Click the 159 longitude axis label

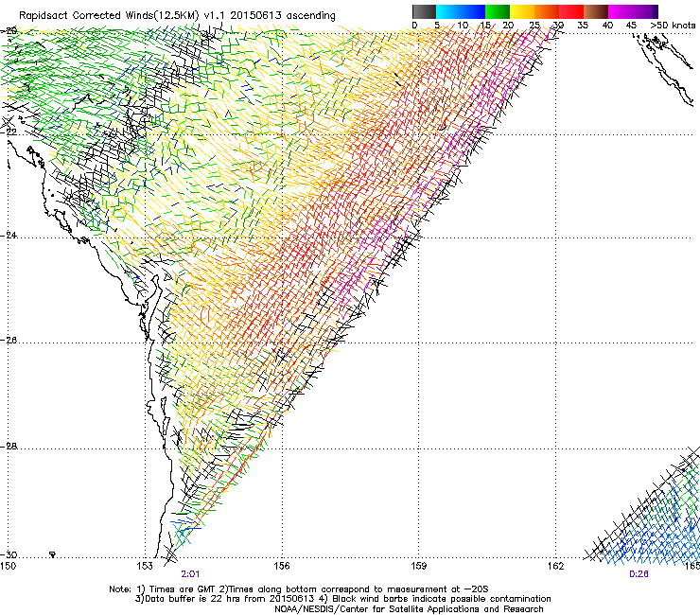418,567
